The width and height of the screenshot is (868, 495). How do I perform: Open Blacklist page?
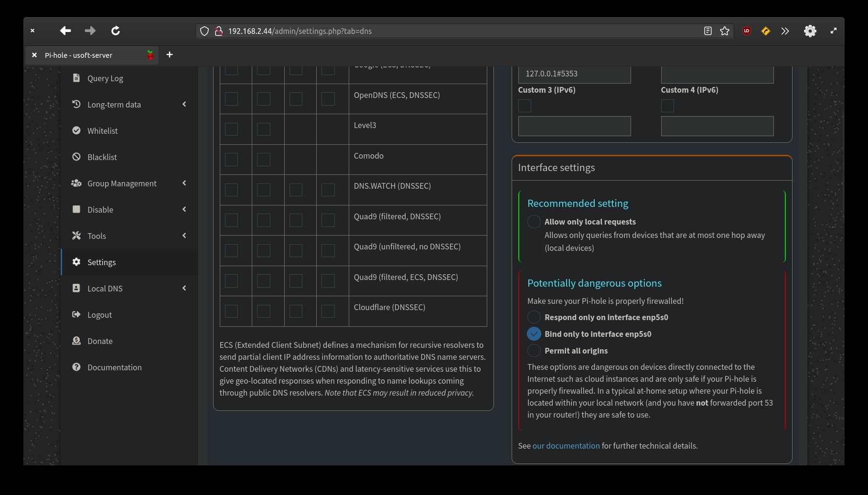click(129, 157)
